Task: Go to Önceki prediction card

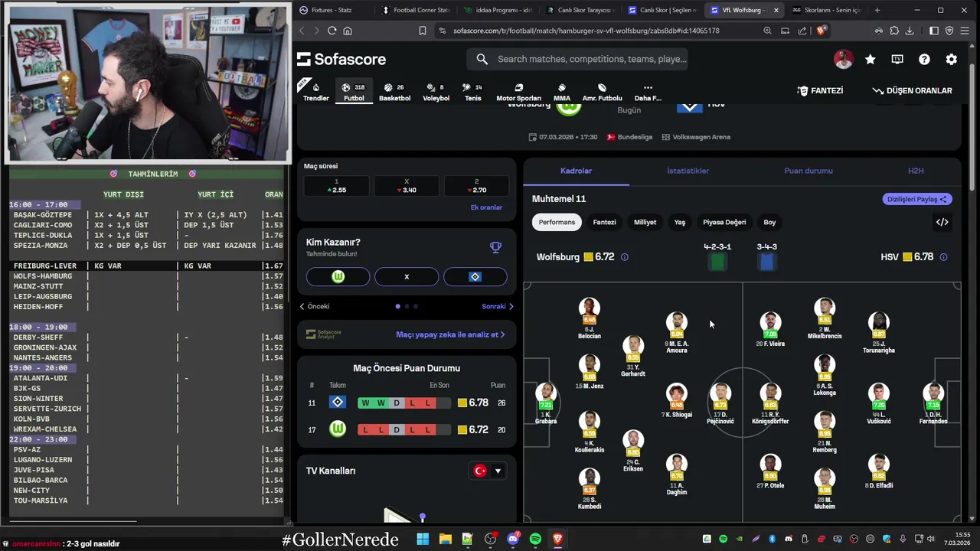Action: (315, 306)
